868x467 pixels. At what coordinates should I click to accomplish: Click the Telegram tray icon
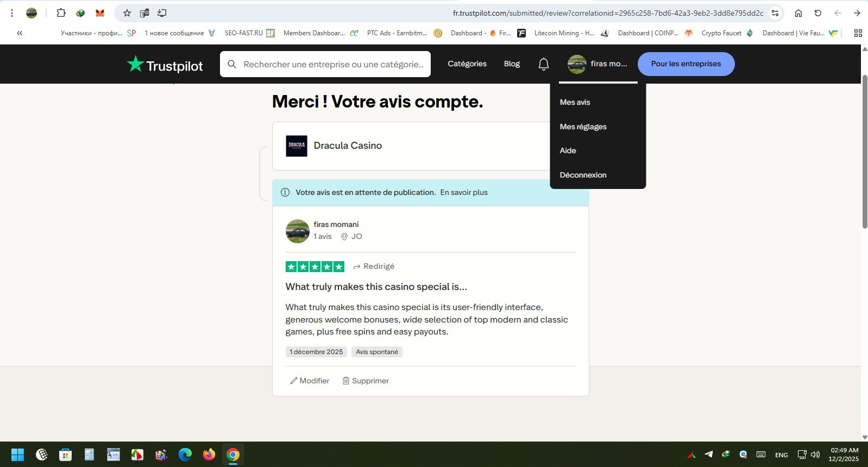pos(709,455)
